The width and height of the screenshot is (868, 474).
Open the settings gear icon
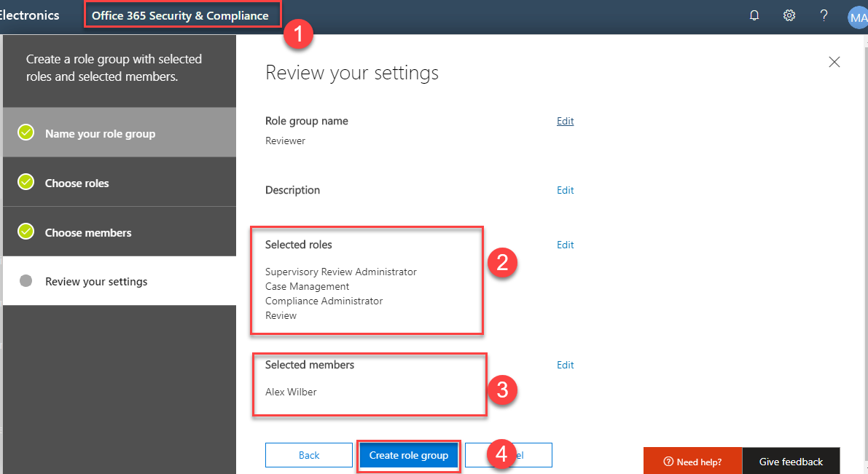(x=789, y=15)
